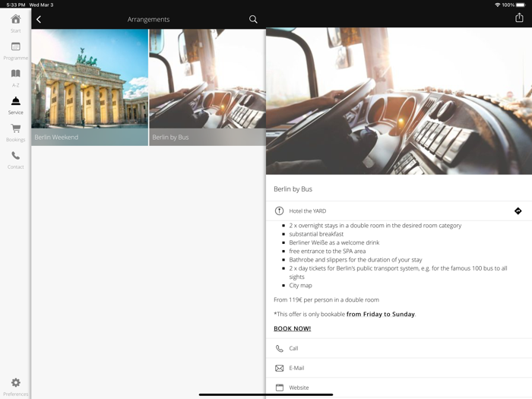Open the Bookings cart icon
The width and height of the screenshot is (532, 399).
click(16, 128)
